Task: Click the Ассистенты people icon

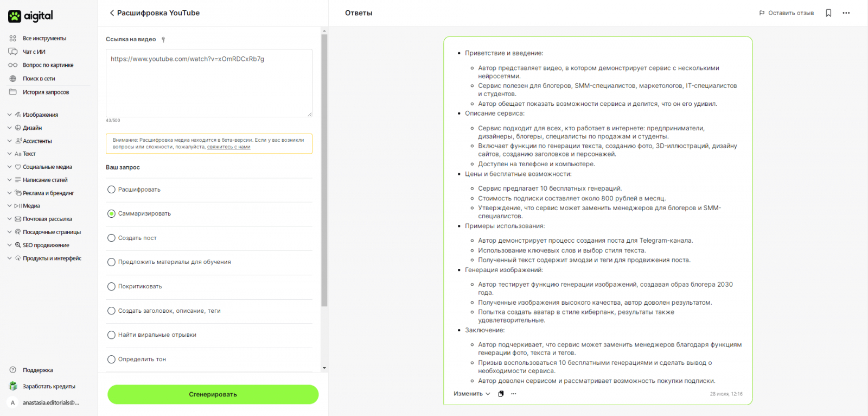Action: pos(18,141)
